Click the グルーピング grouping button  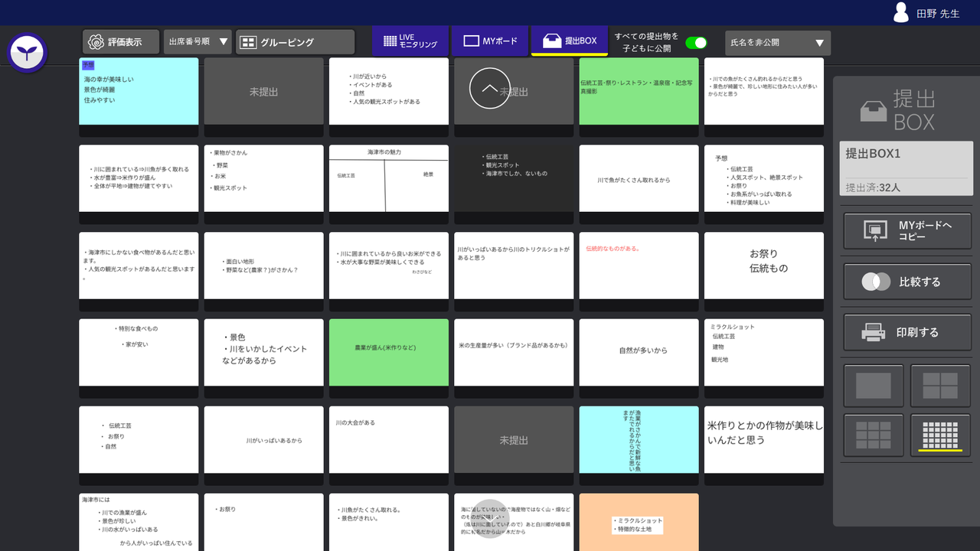(295, 42)
